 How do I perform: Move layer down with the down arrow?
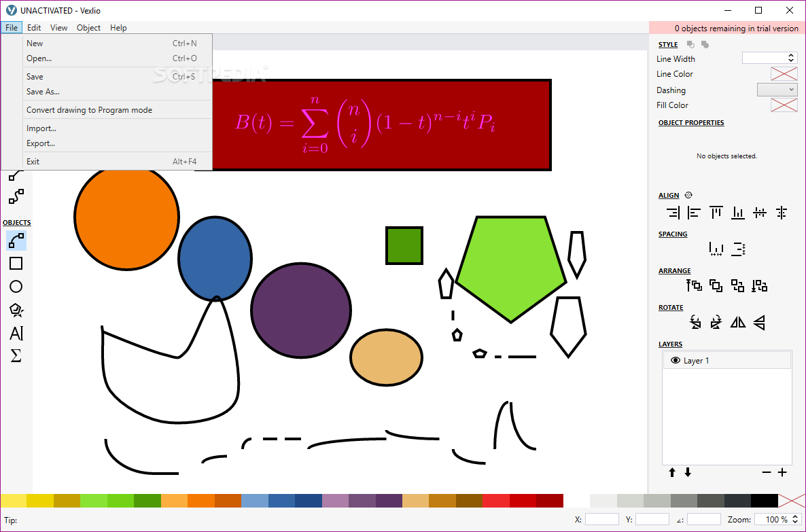pos(688,472)
